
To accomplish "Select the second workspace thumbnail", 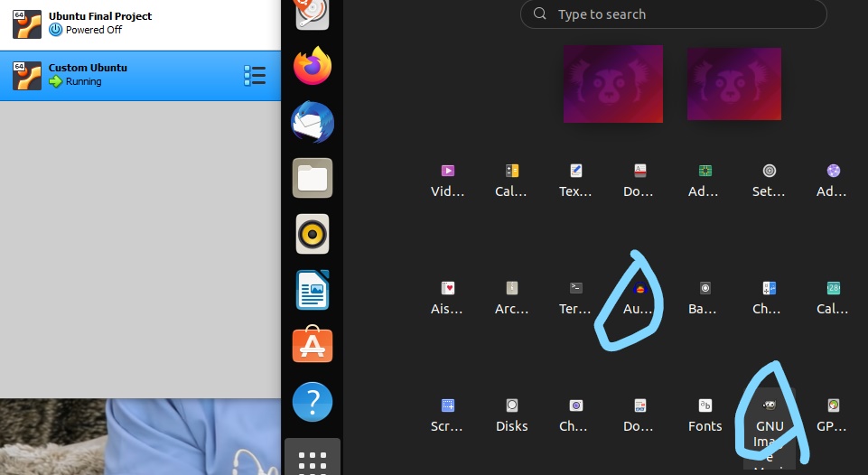I will point(734,84).
